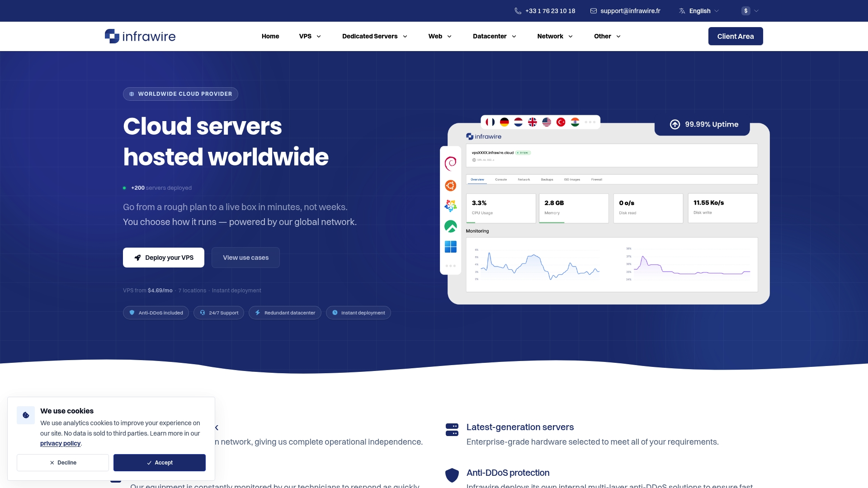Click the uptime arrow-up circle icon
Screen dimensions: 868x488
tap(675, 124)
